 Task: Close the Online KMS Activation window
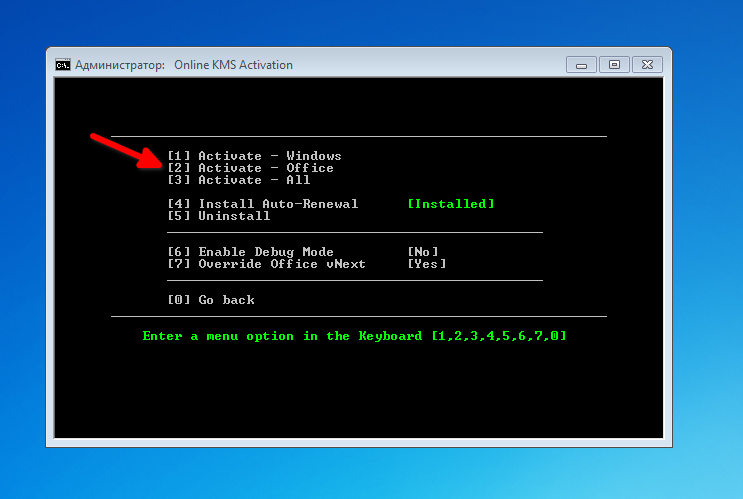(646, 65)
